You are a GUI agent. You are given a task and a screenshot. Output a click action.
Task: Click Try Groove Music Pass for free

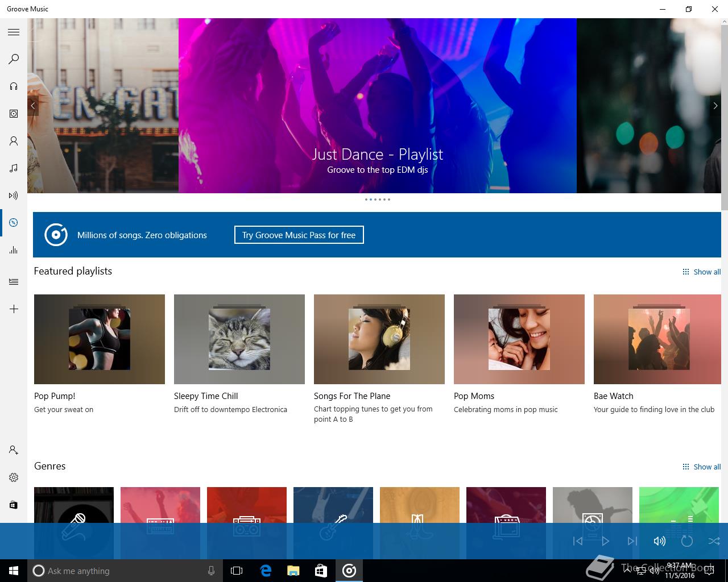coord(299,235)
